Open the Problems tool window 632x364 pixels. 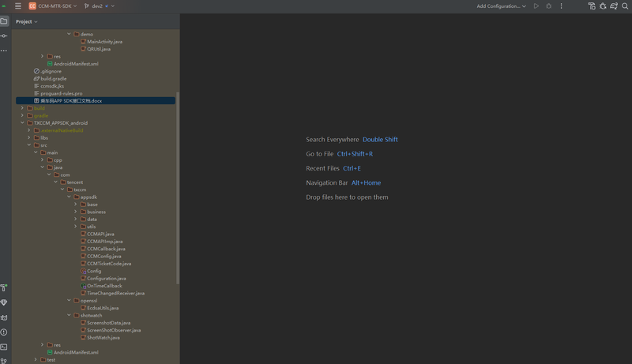tap(4, 332)
